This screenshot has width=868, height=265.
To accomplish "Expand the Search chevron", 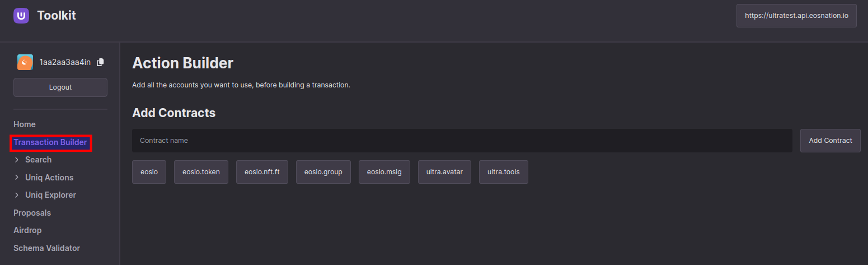I will 17,160.
